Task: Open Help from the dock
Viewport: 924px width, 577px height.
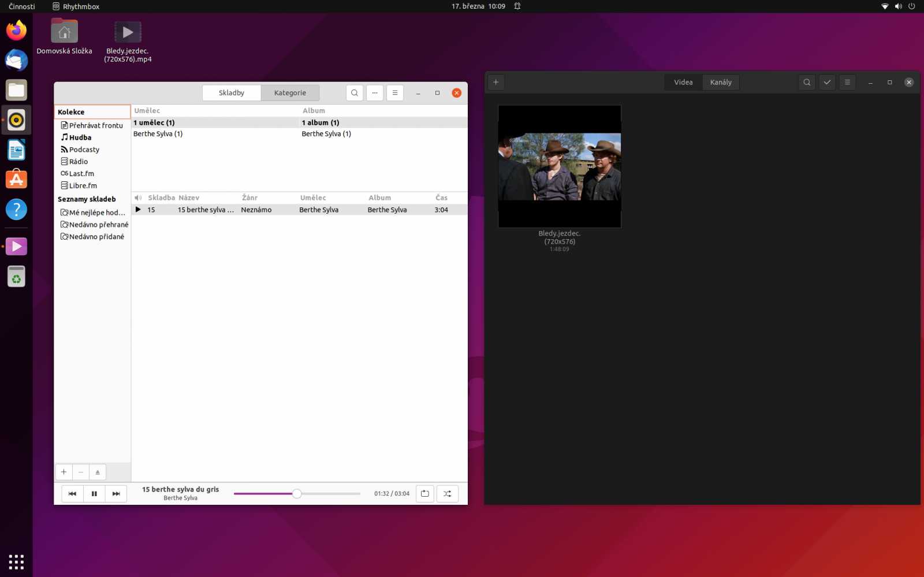Action: (x=16, y=210)
